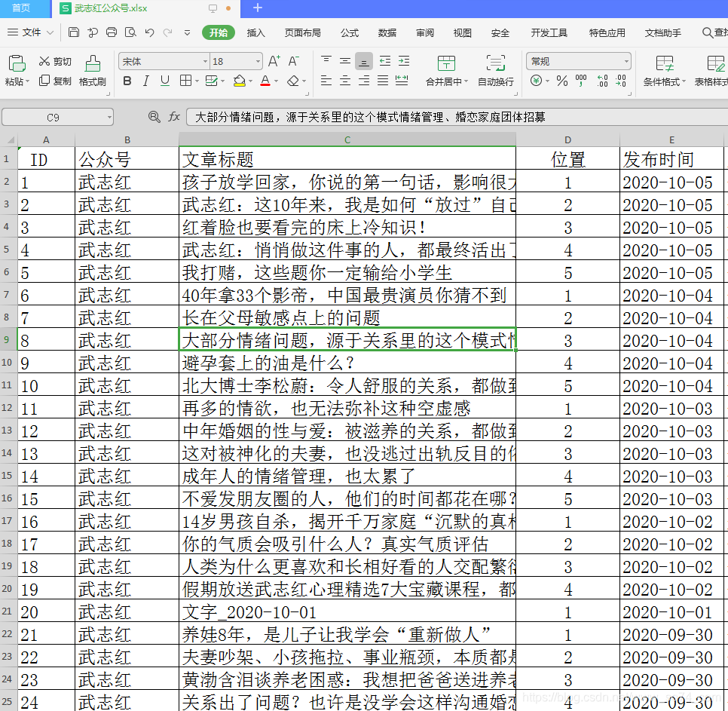The width and height of the screenshot is (728, 711).
Task: Expand Merge and Center dropdown arrow
Action: click(466, 81)
